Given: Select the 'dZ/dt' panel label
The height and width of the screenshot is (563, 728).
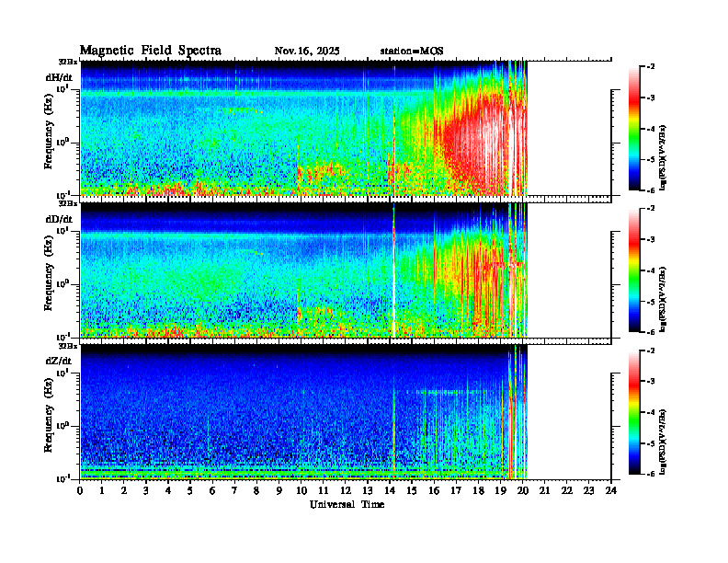Looking at the screenshot, I should pyautogui.click(x=59, y=361).
